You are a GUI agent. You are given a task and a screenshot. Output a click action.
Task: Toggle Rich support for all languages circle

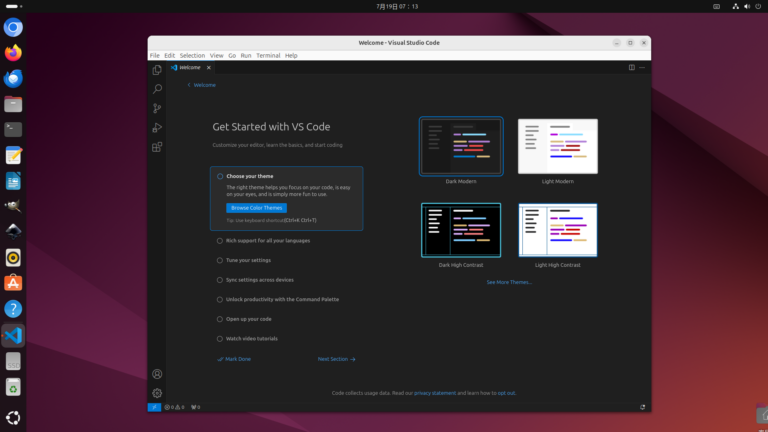pos(220,241)
